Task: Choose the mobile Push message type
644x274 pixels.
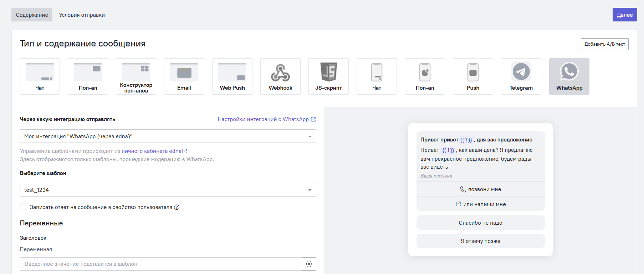Action: click(x=473, y=76)
